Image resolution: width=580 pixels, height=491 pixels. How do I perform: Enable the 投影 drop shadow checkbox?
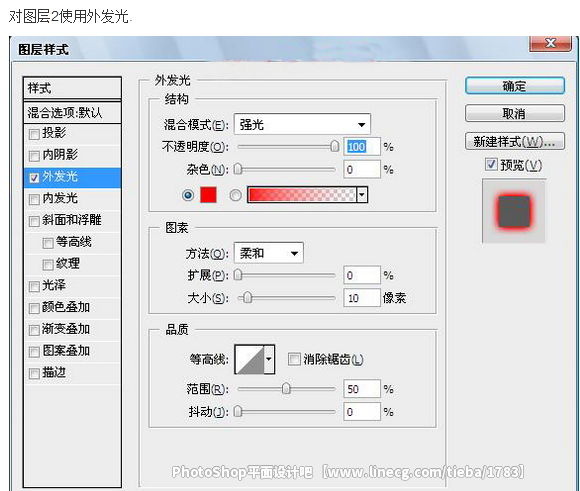34,134
